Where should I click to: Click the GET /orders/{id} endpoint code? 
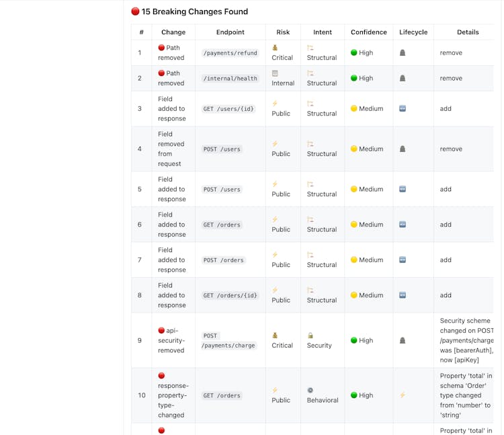click(230, 295)
